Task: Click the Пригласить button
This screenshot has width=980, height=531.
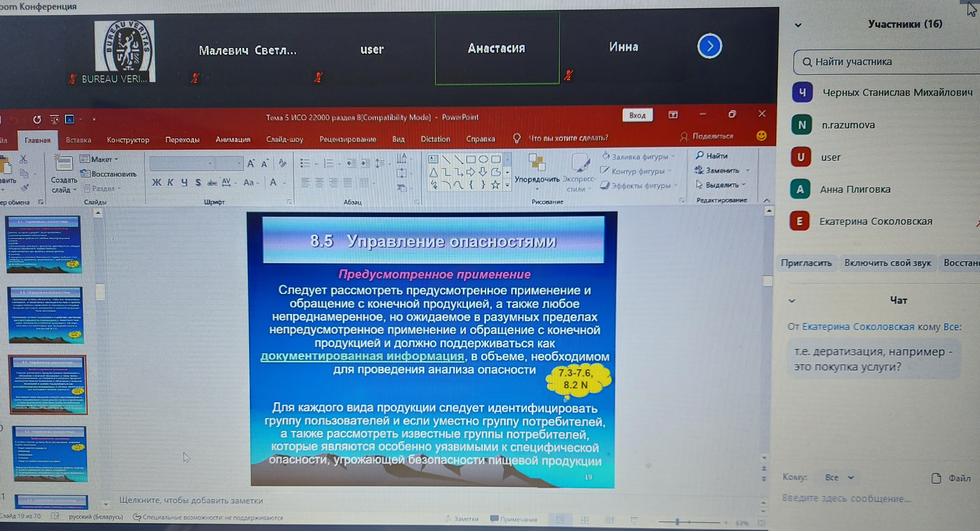Action: tap(806, 263)
